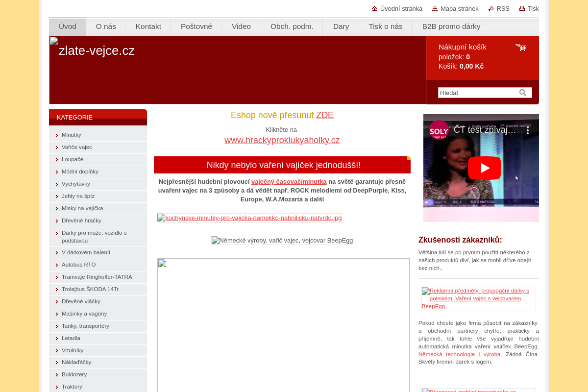Click the RSS feed icon
This screenshot has height=392, width=588.
(x=491, y=8)
